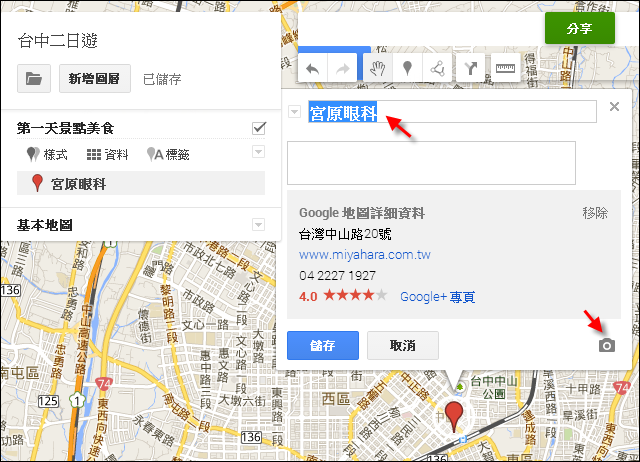
Task: Open the marker style dropdown beside title field
Action: (x=294, y=111)
